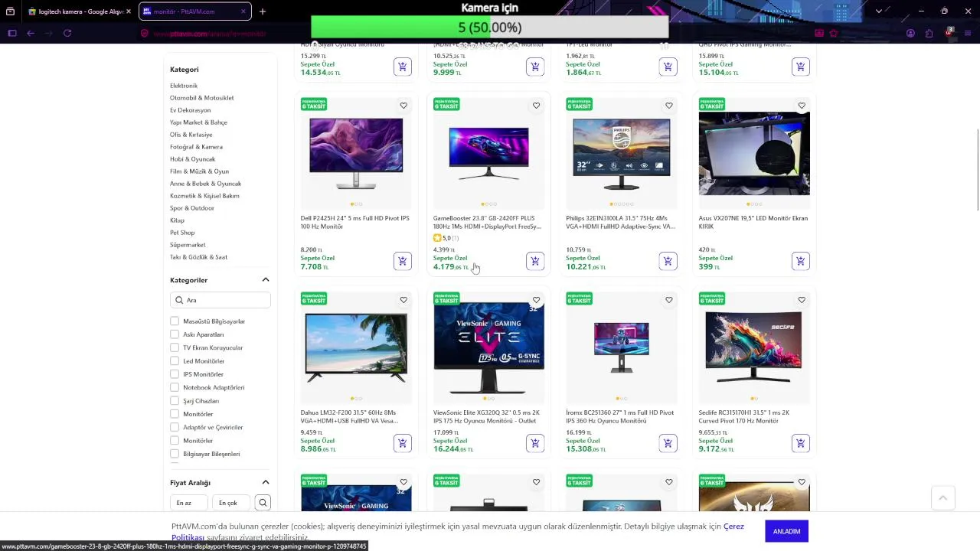
Task: Check the Bilgisayar Bileşenleri checkbox
Action: click(175, 454)
